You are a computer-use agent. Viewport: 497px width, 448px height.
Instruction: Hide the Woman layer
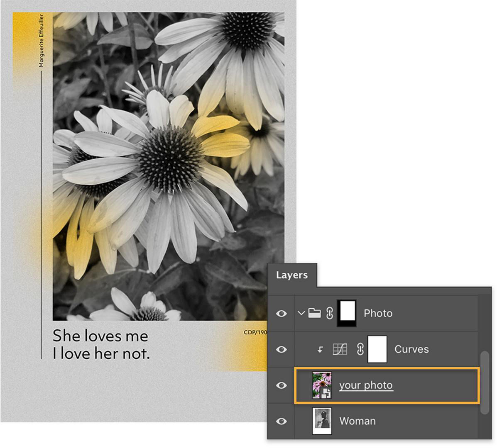pos(282,421)
